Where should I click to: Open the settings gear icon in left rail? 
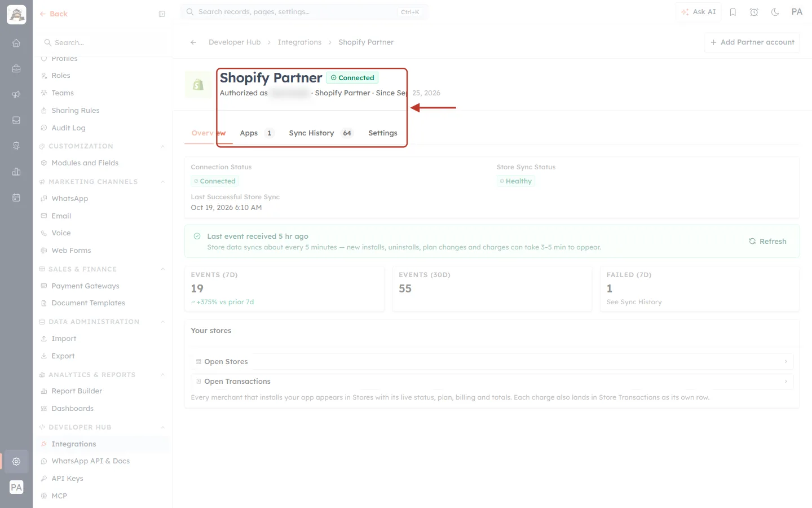point(16,461)
